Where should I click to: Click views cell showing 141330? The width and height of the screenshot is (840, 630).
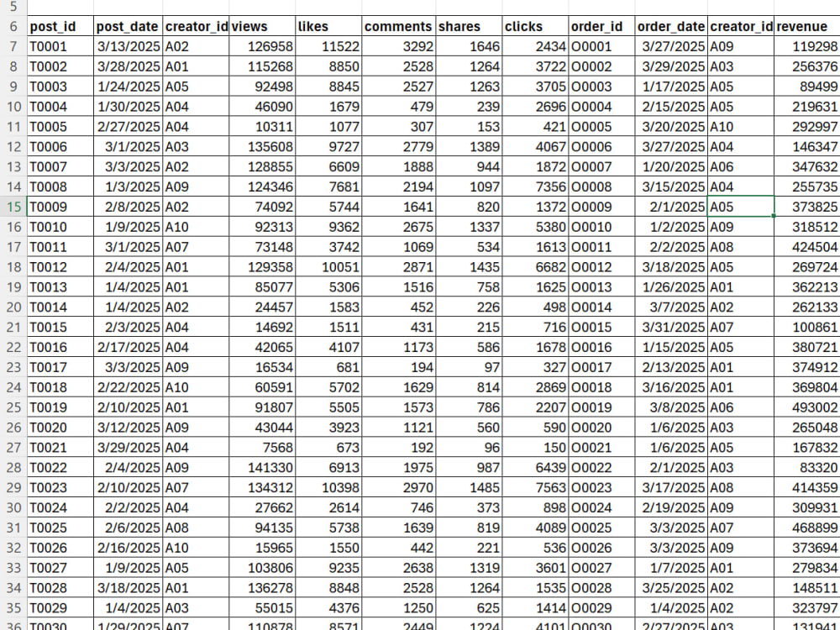[x=262, y=468]
